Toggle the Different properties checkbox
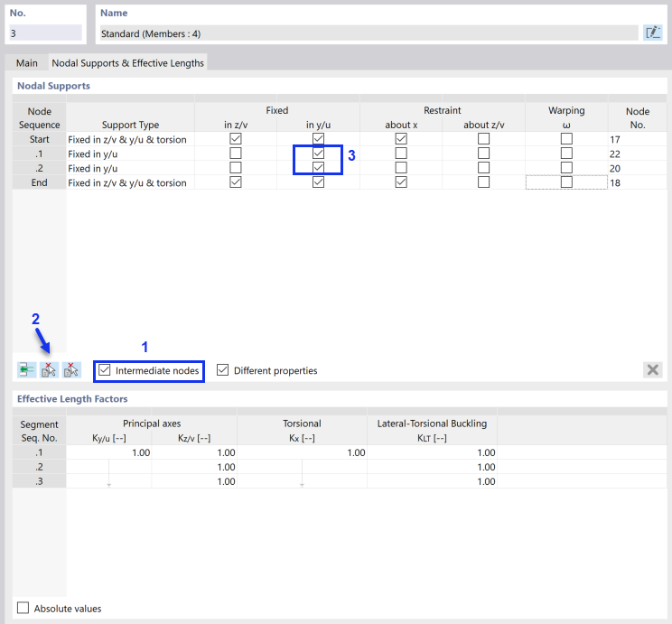This screenshot has height=624, width=672. pos(222,370)
